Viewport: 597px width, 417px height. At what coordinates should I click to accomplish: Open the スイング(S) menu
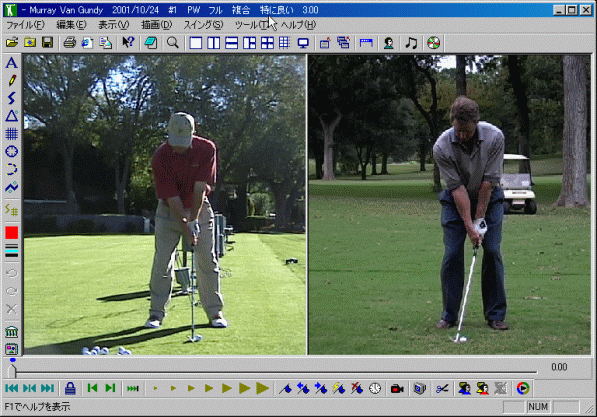tap(203, 25)
